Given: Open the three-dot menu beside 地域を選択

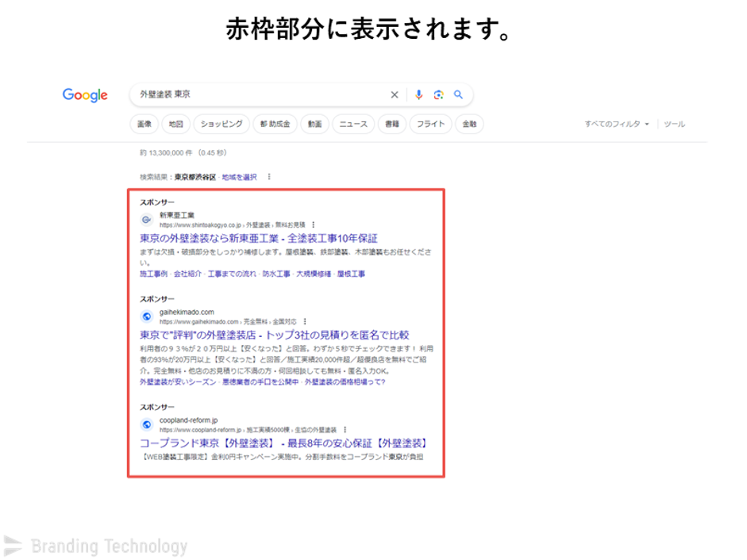Looking at the screenshot, I should click(x=269, y=177).
